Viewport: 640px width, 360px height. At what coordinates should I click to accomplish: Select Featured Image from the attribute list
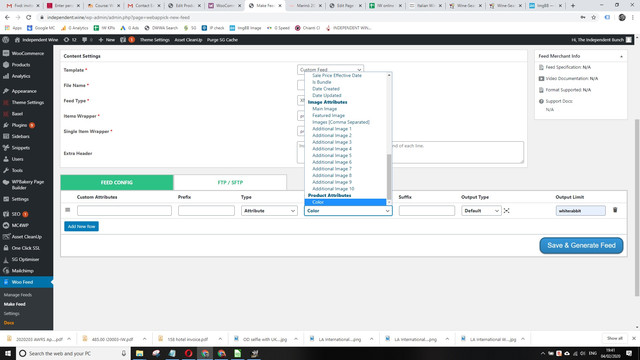pos(328,116)
